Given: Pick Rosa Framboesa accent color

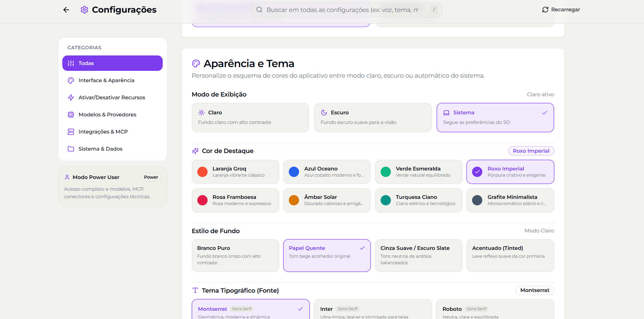Looking at the screenshot, I should tap(235, 200).
